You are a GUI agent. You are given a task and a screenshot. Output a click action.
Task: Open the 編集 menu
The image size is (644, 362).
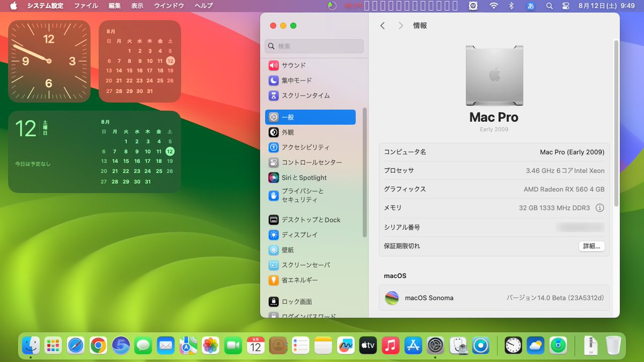pos(115,6)
